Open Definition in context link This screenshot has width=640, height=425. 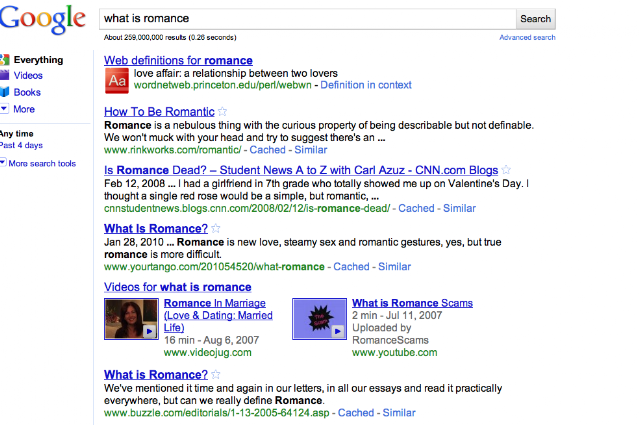tap(365, 85)
